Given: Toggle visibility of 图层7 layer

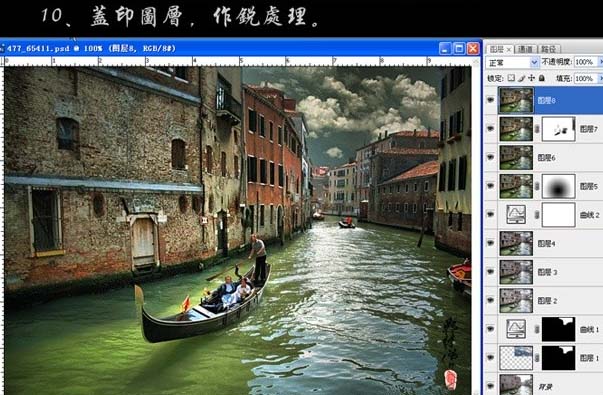Looking at the screenshot, I should [x=490, y=129].
